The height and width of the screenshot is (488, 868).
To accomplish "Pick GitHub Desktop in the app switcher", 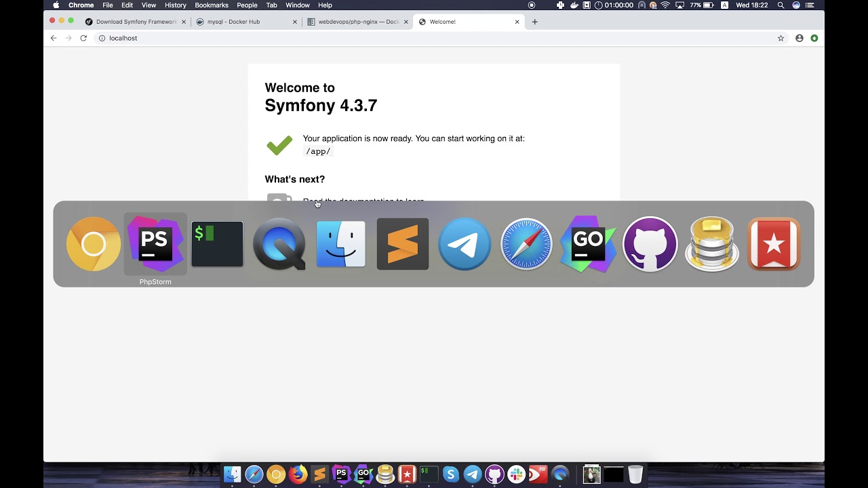I will coord(650,244).
